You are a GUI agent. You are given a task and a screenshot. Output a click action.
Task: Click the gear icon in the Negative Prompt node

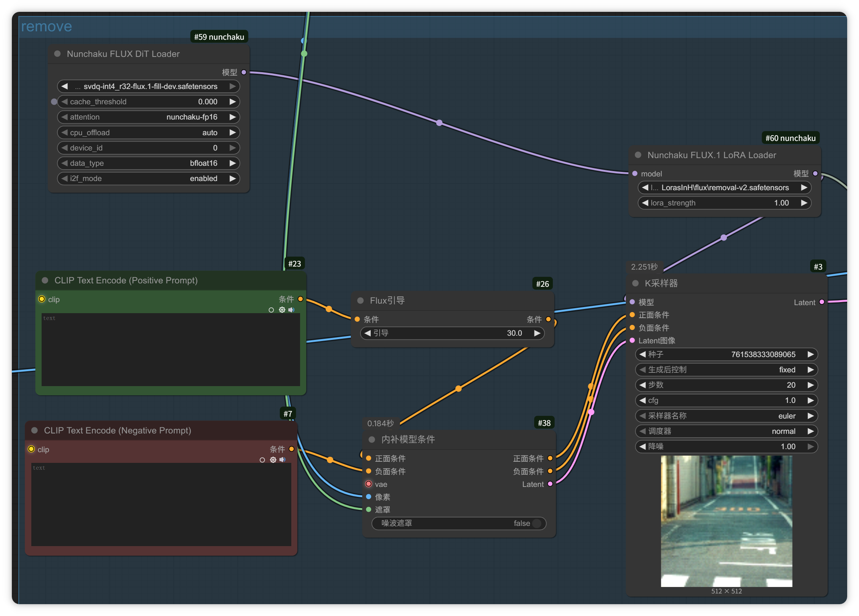tap(273, 460)
